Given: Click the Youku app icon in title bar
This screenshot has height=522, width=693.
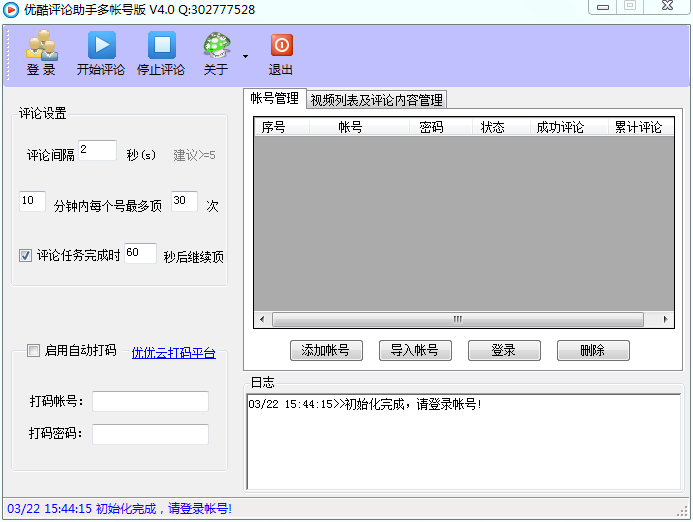Looking at the screenshot, I should 11,9.
